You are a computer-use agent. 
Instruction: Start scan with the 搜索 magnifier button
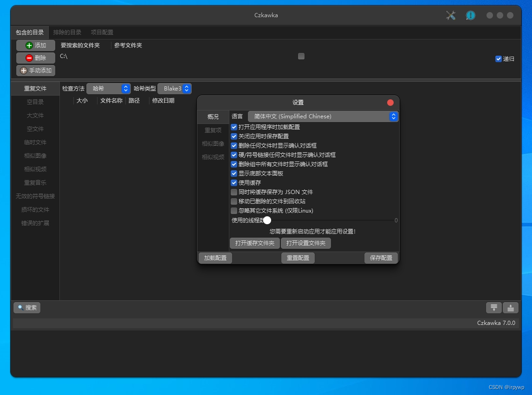[27, 308]
